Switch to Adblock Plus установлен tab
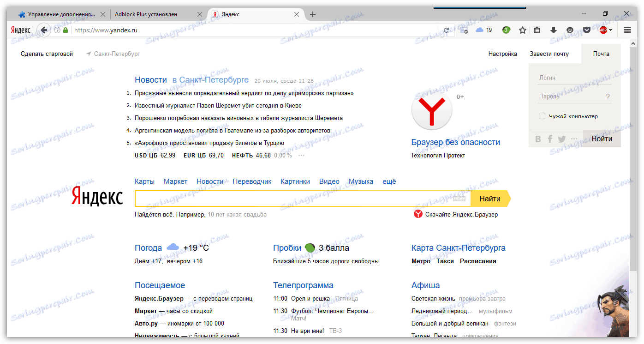This screenshot has height=344, width=644. click(x=157, y=14)
